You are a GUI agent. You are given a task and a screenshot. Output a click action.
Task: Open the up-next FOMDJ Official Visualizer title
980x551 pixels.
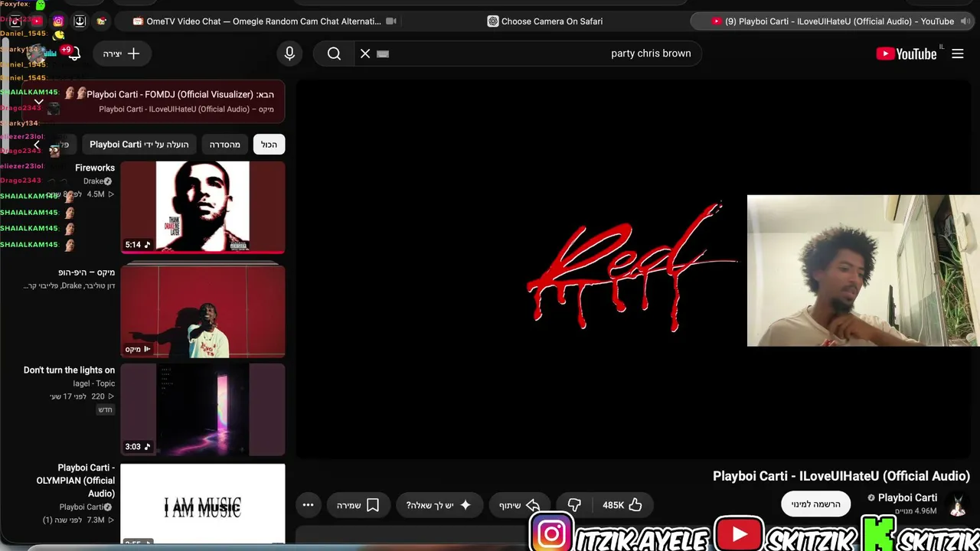pos(180,94)
